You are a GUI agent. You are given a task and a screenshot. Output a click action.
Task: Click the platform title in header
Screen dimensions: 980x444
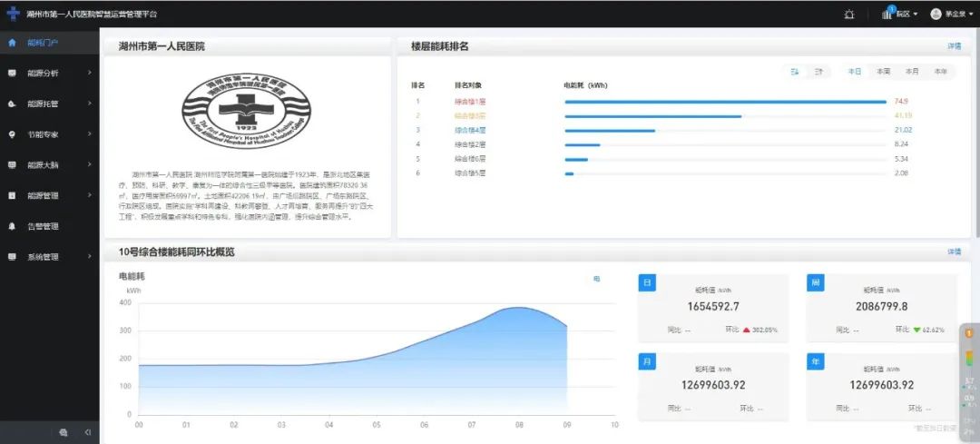pos(92,14)
